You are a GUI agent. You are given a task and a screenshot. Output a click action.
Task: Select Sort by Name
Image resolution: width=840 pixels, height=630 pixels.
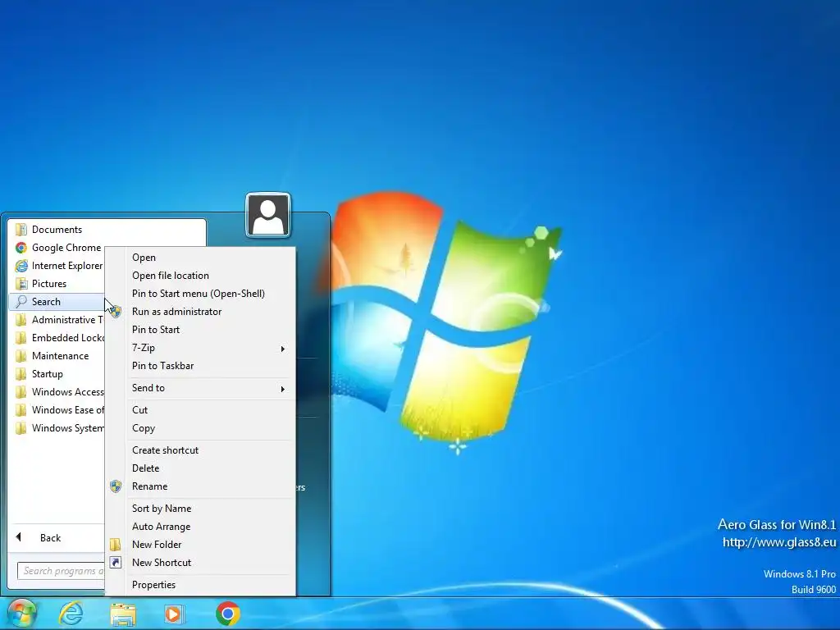pyautogui.click(x=200, y=509)
